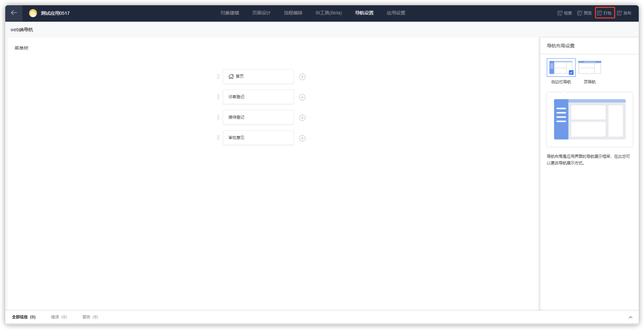644x330 pixels.
Task: Select the 侧边栏导航 layout option
Action: click(561, 67)
